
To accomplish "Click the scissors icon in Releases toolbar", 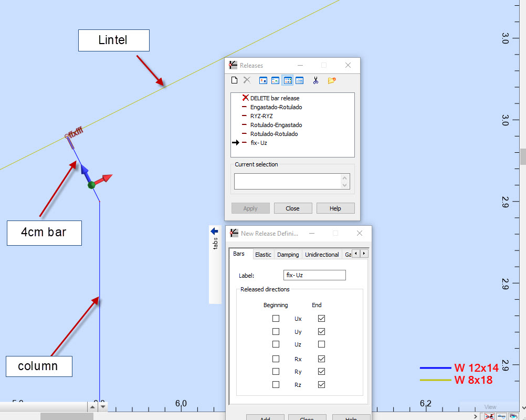I will [315, 80].
